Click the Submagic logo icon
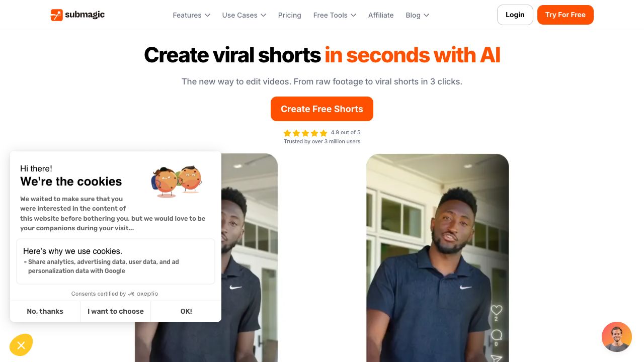644x362 pixels. tap(57, 15)
